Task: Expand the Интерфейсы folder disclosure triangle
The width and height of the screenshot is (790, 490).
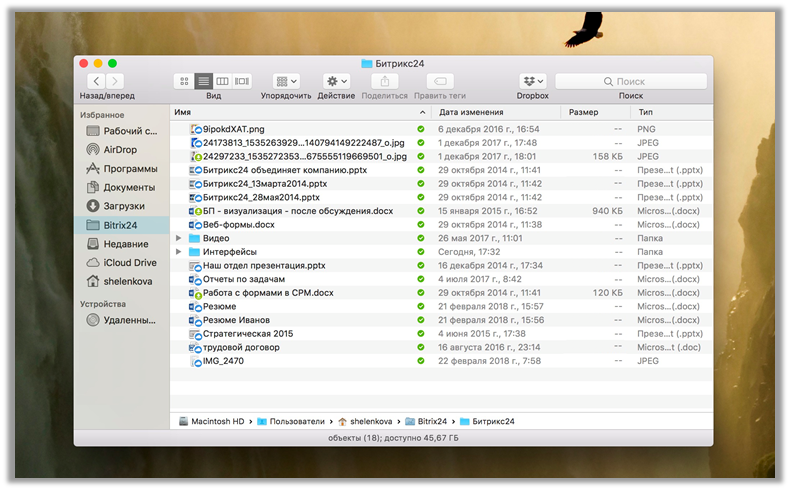Action: 178,252
